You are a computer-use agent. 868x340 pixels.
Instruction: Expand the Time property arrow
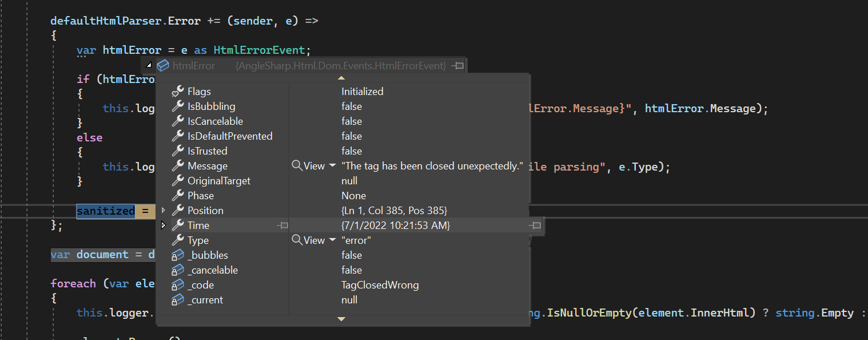tap(164, 225)
